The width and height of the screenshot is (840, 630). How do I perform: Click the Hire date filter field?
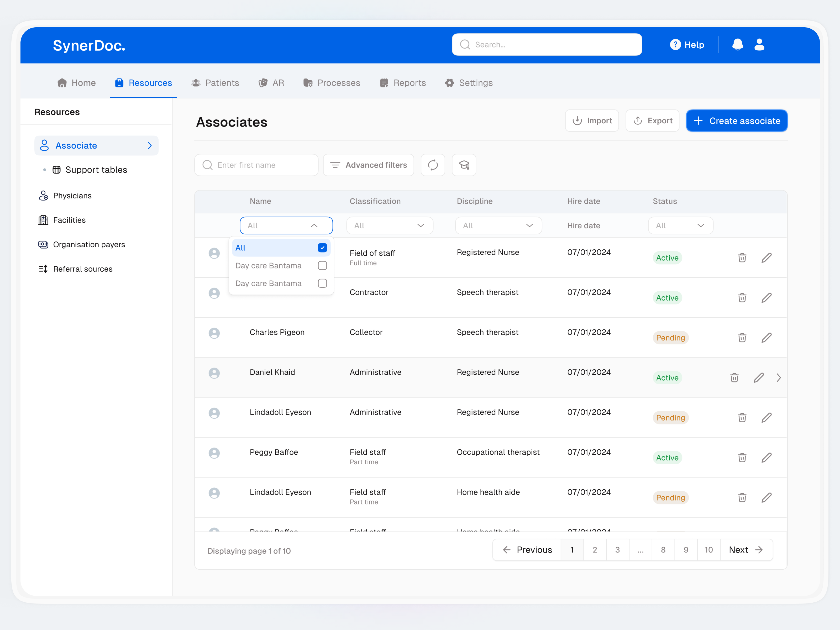point(584,225)
